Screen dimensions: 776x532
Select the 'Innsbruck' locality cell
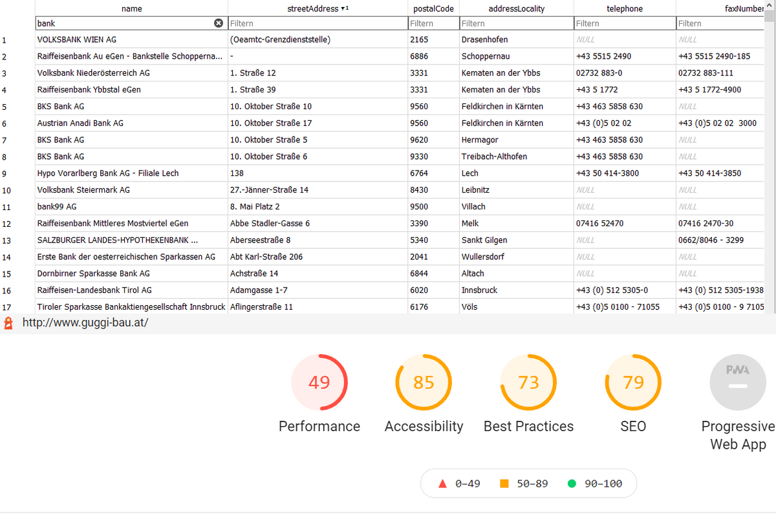coord(516,290)
